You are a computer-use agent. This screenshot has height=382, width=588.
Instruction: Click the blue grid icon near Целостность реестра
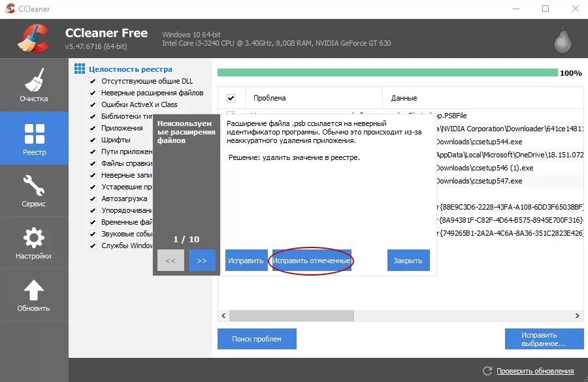[80, 68]
